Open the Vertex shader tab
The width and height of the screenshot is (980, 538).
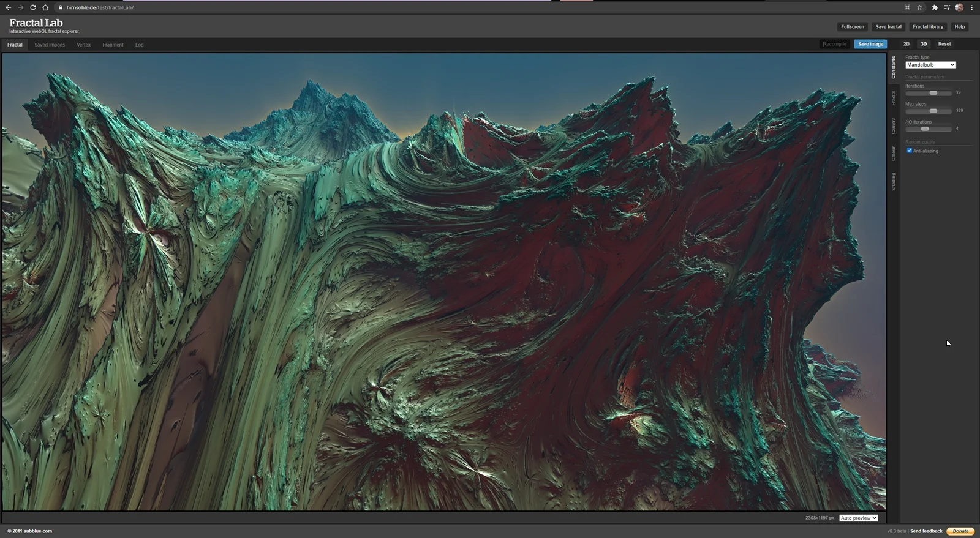point(83,45)
